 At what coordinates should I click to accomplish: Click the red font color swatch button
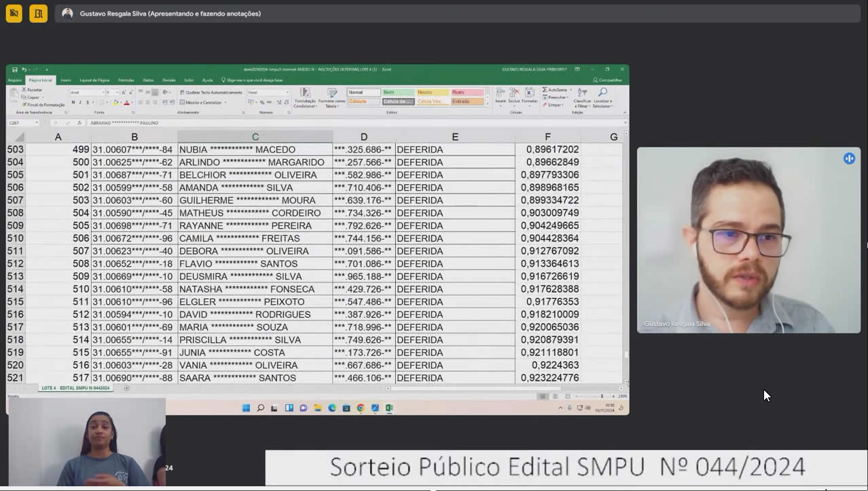pos(126,103)
